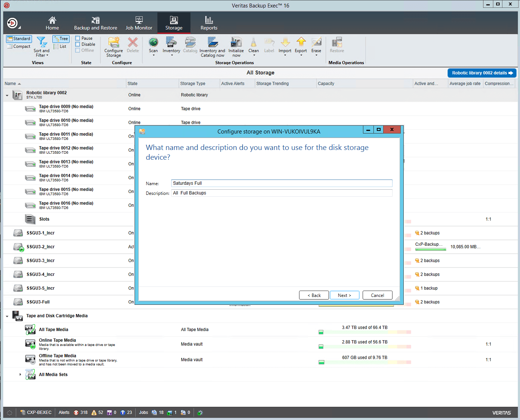Click the red error alerts icon in status bar
Image resolution: width=520 pixels, height=420 pixels.
point(77,413)
